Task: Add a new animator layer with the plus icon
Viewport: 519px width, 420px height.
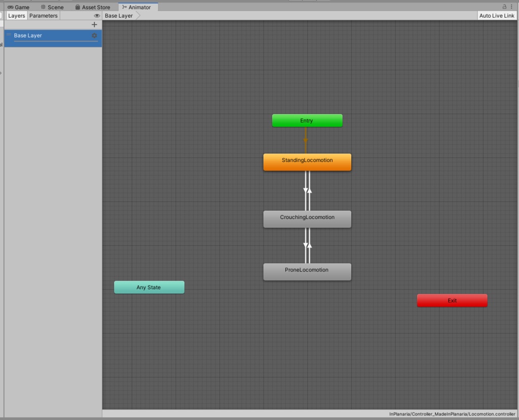Action: click(x=94, y=24)
